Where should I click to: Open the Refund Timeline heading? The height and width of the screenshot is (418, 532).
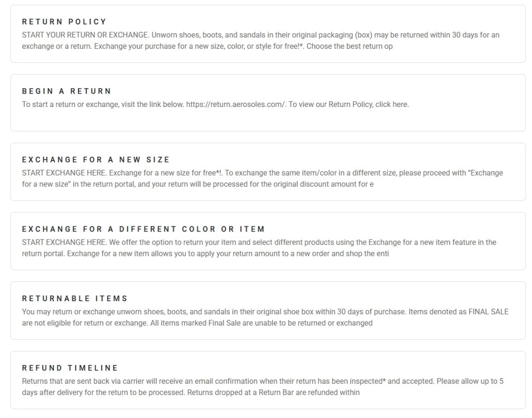click(70, 368)
